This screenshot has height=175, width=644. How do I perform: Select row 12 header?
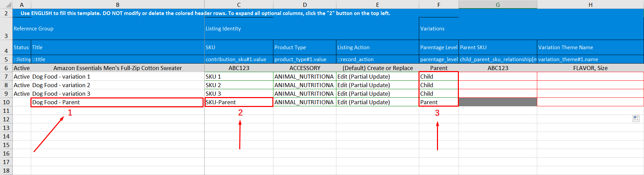point(6,119)
